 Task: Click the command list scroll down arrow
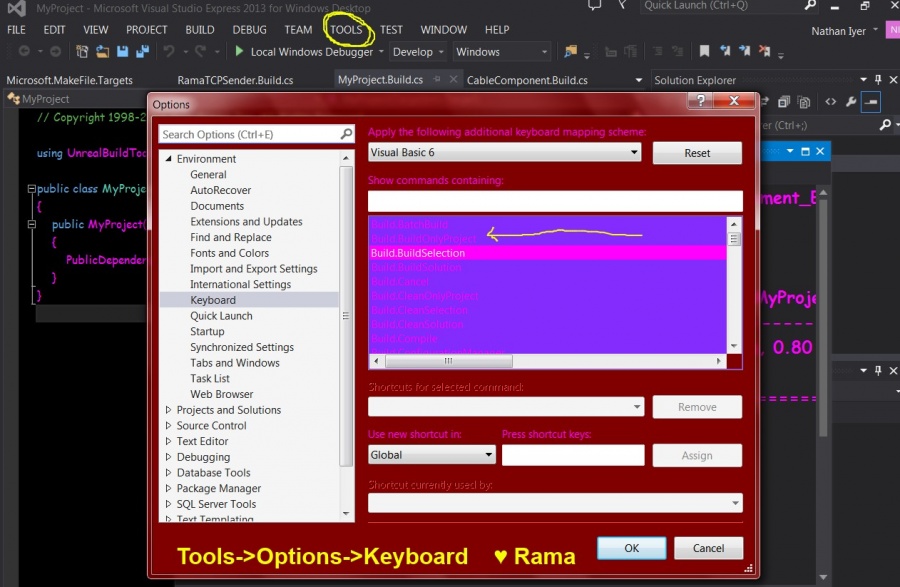tap(734, 346)
